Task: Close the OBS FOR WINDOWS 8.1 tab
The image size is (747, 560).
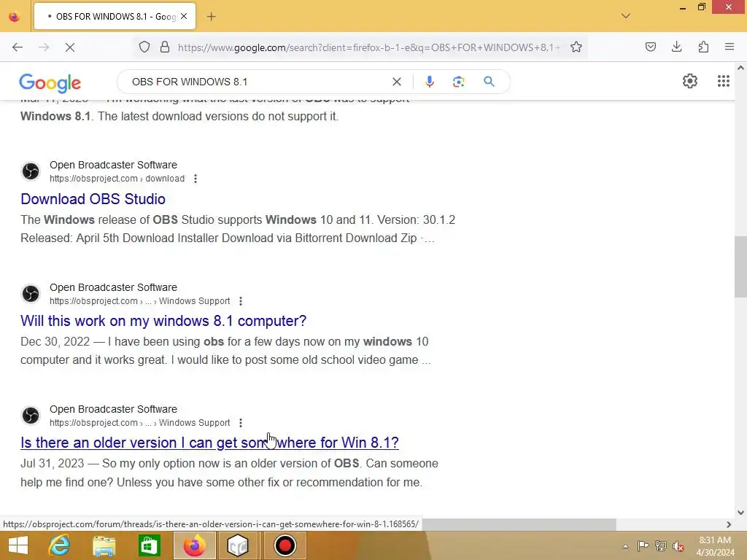Action: pyautogui.click(x=184, y=16)
